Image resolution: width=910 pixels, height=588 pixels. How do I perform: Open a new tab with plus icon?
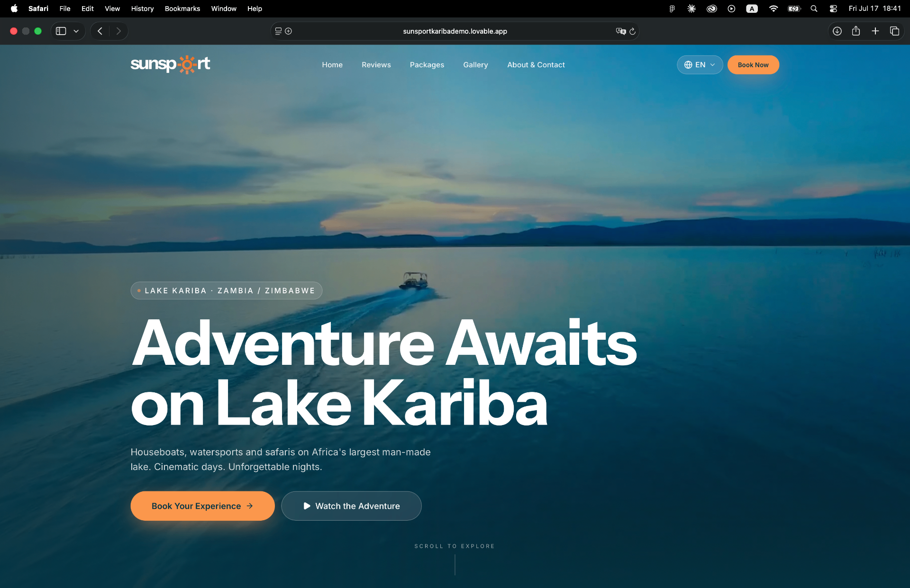coord(875,31)
